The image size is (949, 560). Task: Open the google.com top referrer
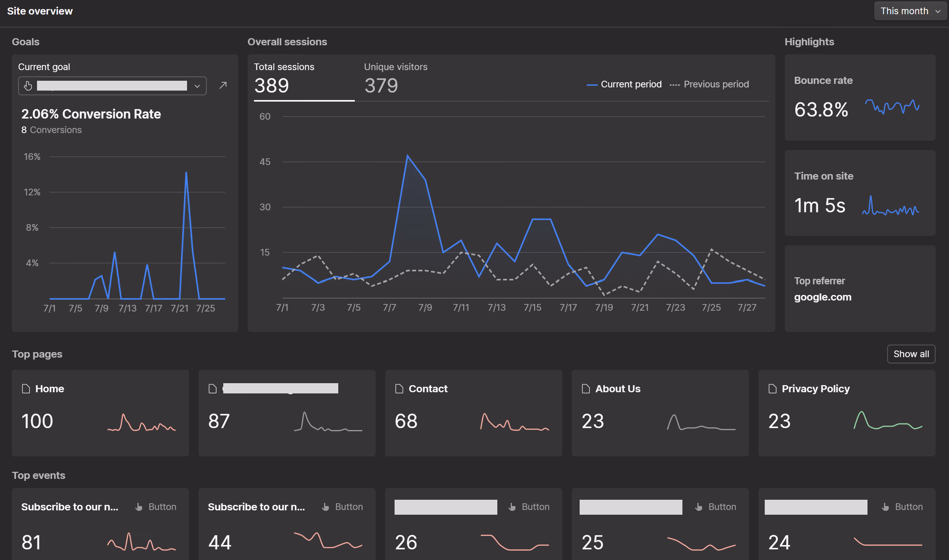pos(823,297)
